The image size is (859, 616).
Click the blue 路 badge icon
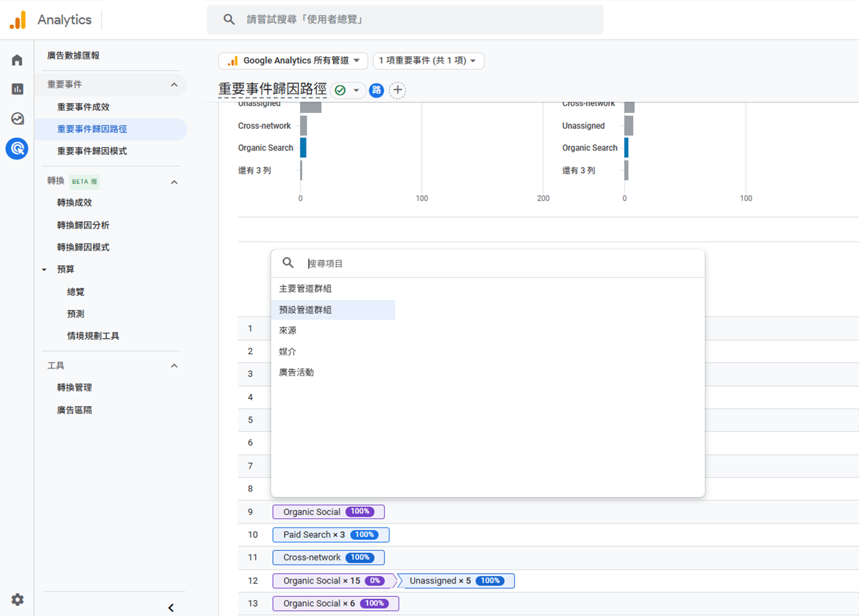tap(377, 90)
